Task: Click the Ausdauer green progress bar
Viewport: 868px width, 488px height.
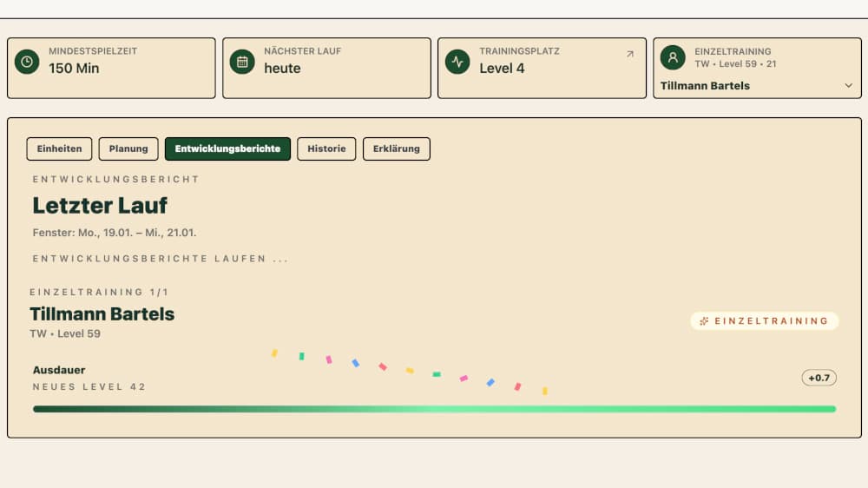Action: (x=434, y=409)
